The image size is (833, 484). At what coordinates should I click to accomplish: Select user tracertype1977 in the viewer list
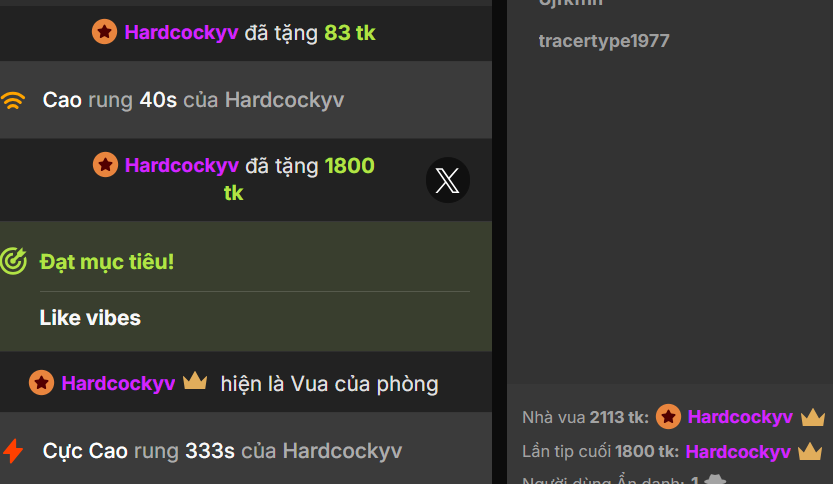[604, 41]
